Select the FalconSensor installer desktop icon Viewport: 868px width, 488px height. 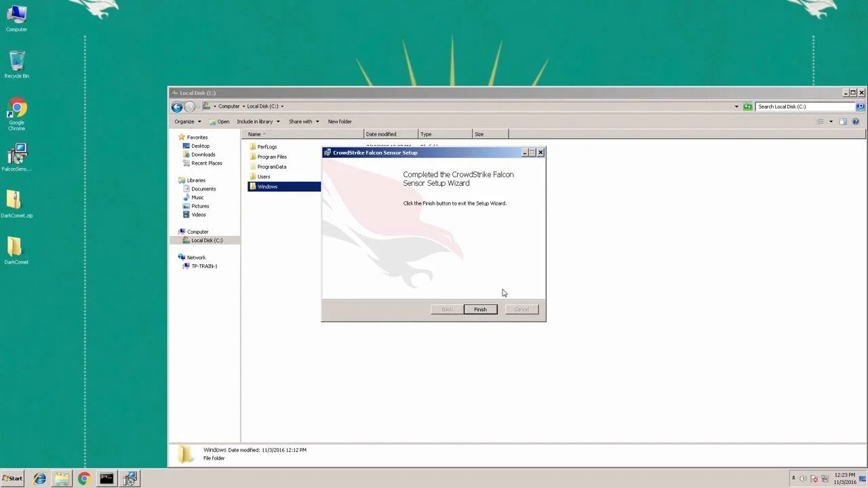[16, 157]
